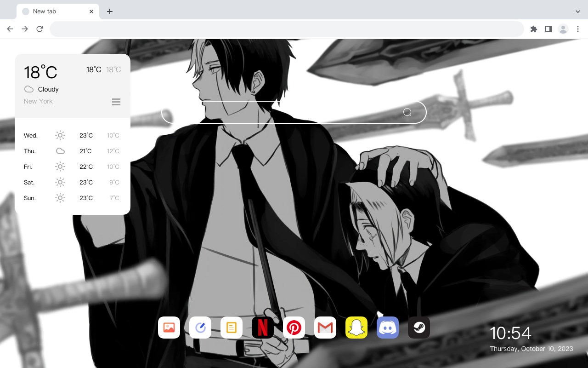Click Sunday's low of 7°C
588x368 pixels.
click(x=114, y=198)
